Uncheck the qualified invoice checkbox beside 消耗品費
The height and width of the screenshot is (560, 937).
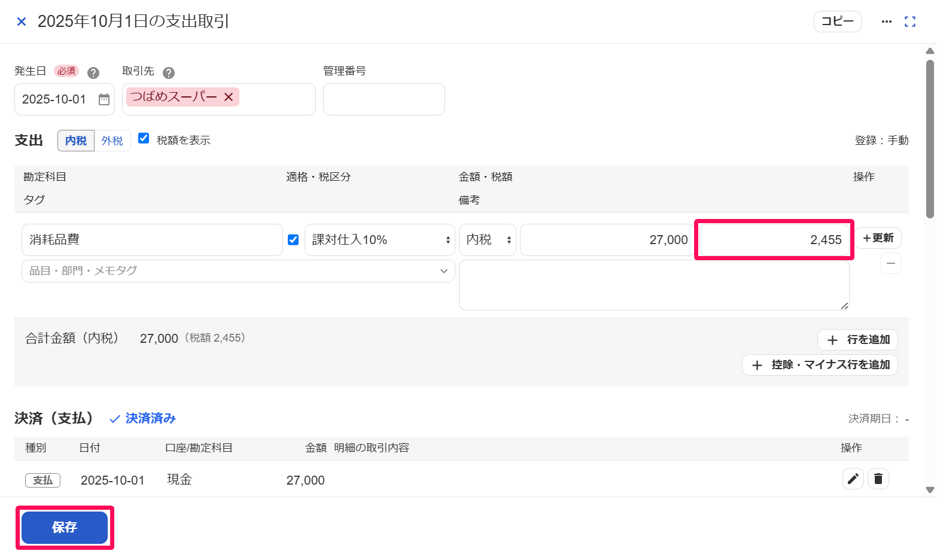coord(293,240)
